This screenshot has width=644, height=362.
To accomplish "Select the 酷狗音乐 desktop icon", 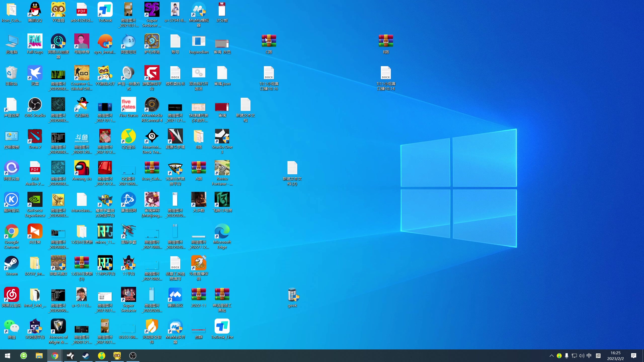I will [12, 203].
